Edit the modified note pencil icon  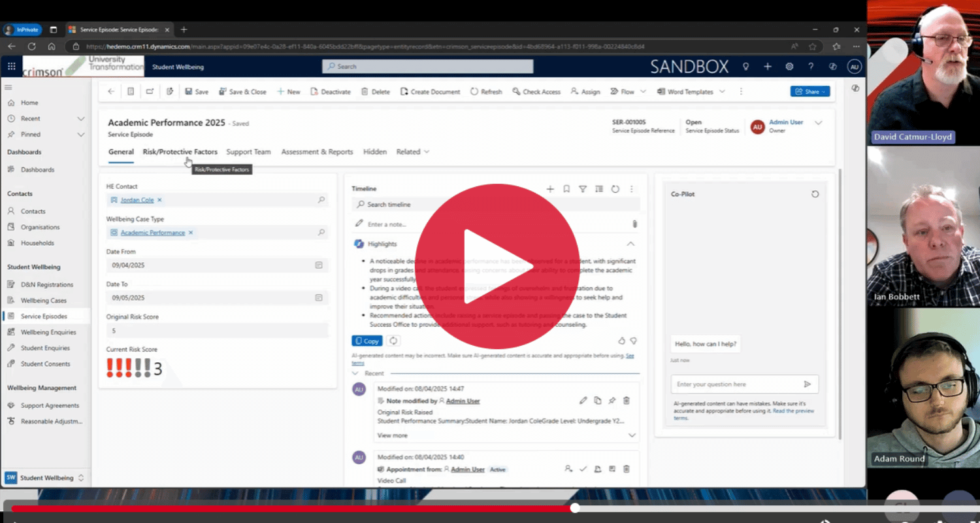[x=583, y=401]
